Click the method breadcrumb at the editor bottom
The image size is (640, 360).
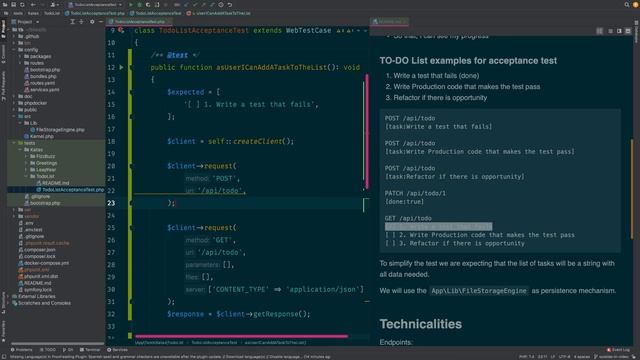point(276,343)
